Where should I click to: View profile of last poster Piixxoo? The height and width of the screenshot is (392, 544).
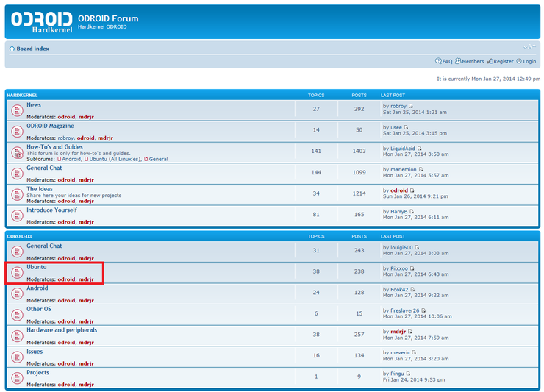click(x=399, y=268)
